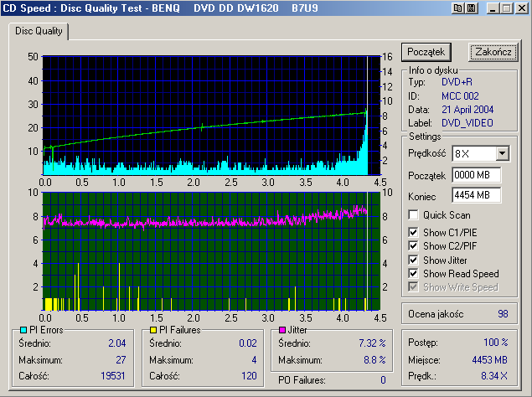Close the CD Speed window
The image size is (532, 397).
(521, 8)
